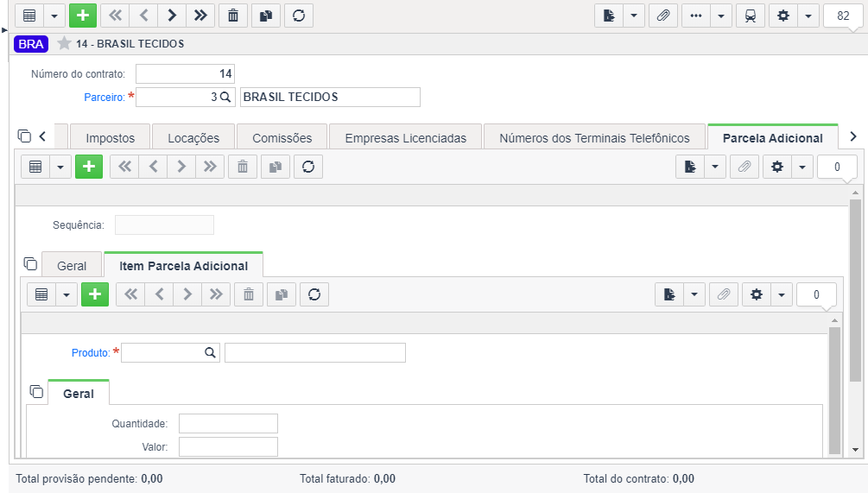Mark BRASIL TECIDOS as favorite with star
Image resolution: width=868 pixels, height=493 pixels.
64,43
